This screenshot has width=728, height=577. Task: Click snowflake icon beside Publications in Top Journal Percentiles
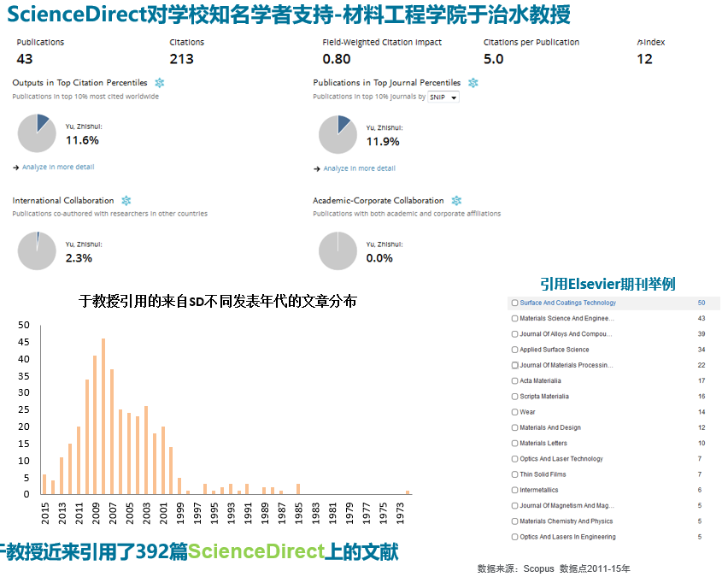[473, 83]
